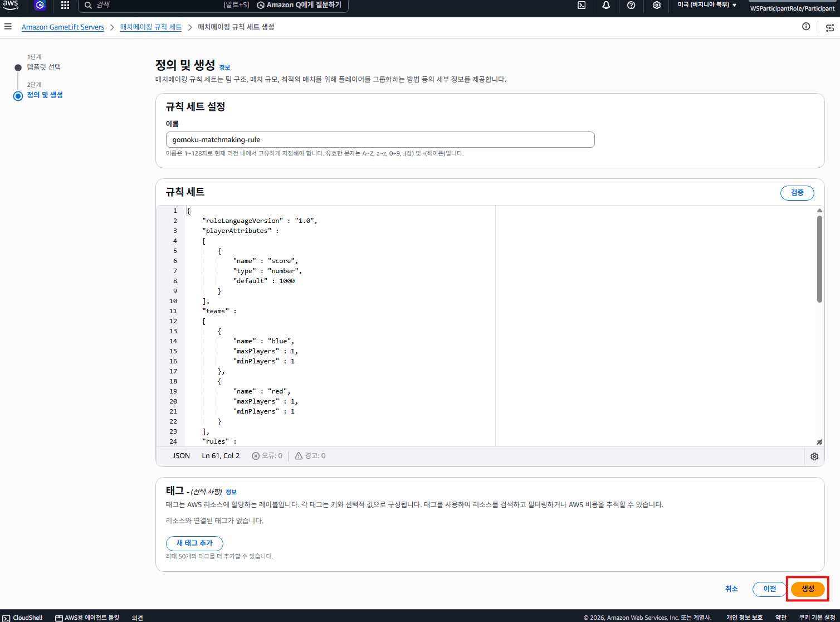Image resolution: width=840 pixels, height=622 pixels.
Task: Click Amazon Q에게 질문하기
Action: pos(299,5)
